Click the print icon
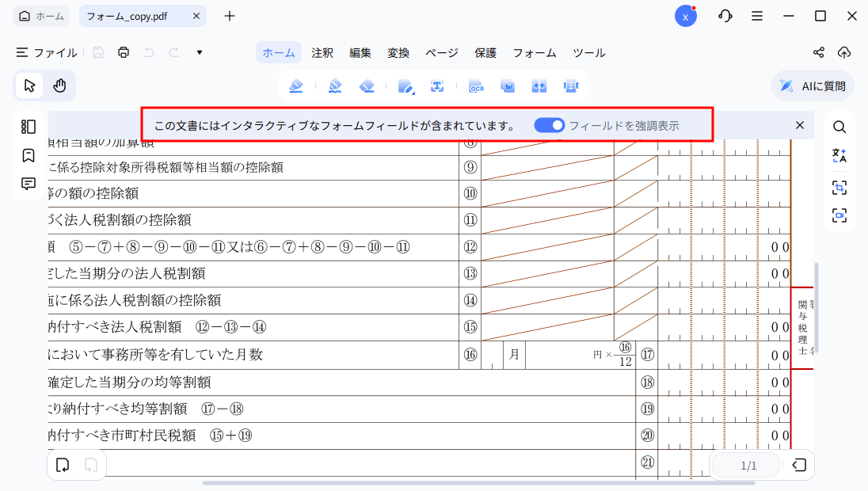This screenshot has width=868, height=491. (x=123, y=52)
